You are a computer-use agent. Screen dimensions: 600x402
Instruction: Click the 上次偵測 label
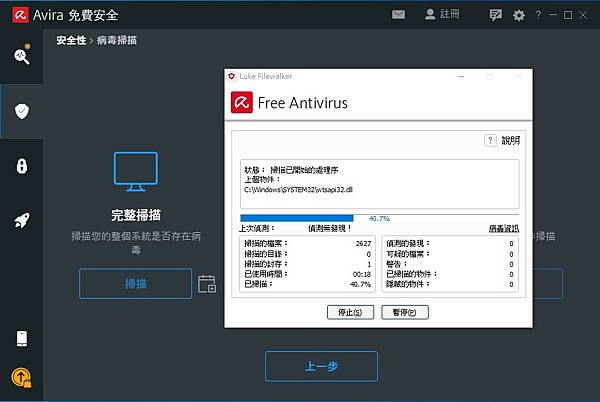click(257, 228)
